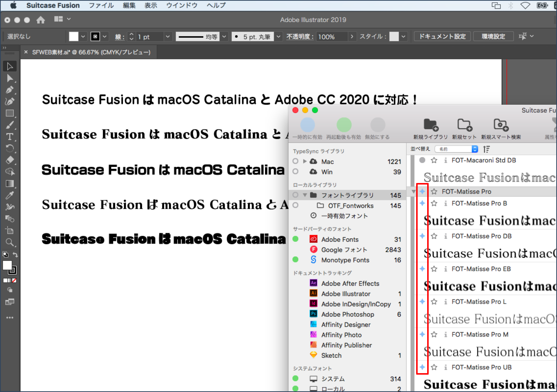
Task: Select the Eyedropper tool
Action: 10,195
